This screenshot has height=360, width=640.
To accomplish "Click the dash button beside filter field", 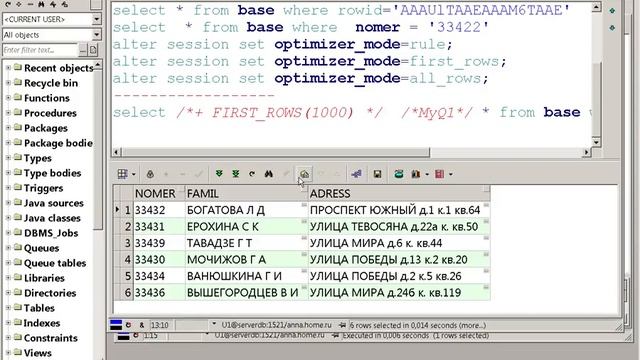I will 83,50.
